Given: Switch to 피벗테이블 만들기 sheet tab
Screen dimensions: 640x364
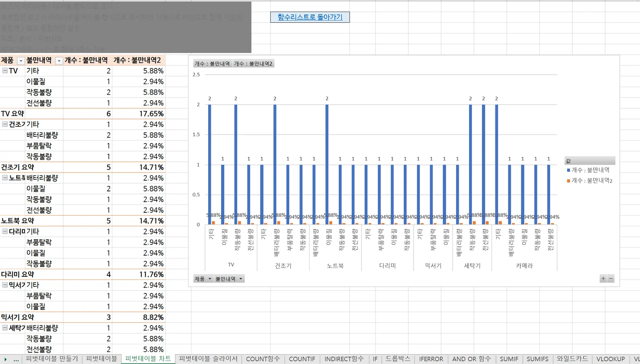Looking at the screenshot, I should point(52,359).
